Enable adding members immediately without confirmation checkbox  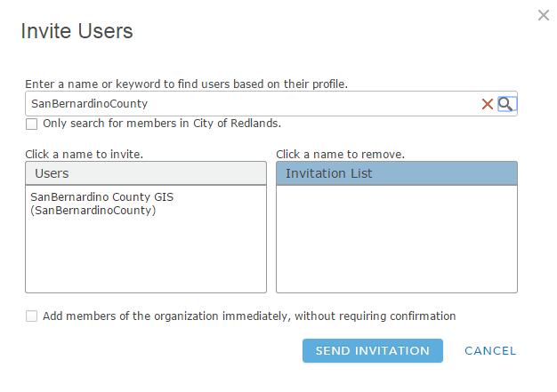pyautogui.click(x=32, y=316)
